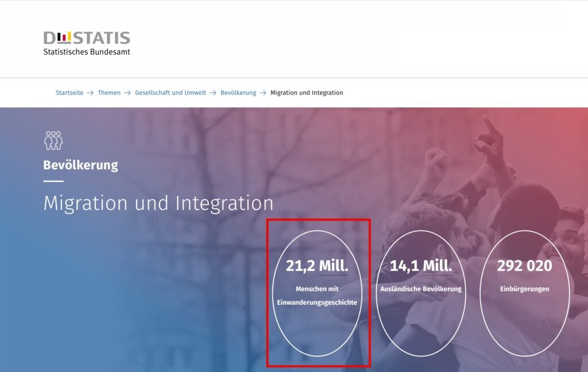Screen dimensions: 588x372
Task: Click arrow before Migration und Integration breadcrumb
Action: pos(263,93)
